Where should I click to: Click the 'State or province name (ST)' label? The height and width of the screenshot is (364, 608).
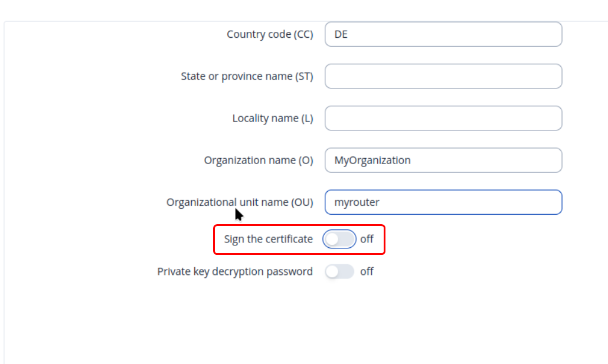247,76
